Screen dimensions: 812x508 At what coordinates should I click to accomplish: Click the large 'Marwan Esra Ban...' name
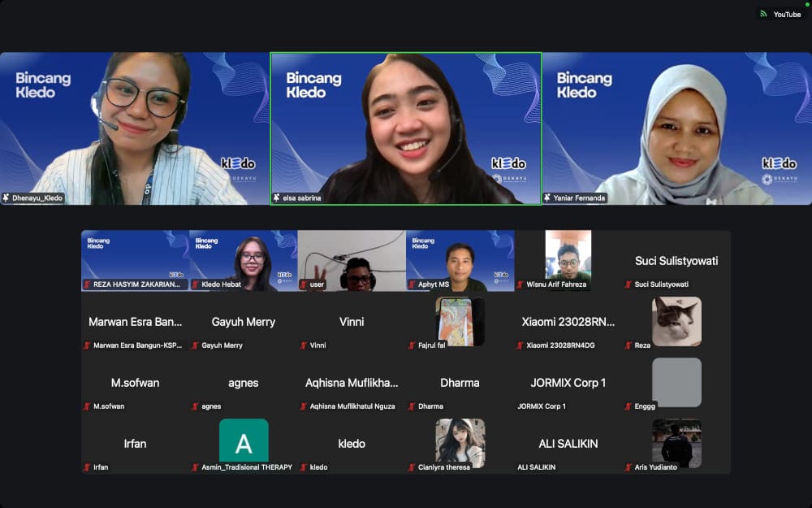point(135,322)
